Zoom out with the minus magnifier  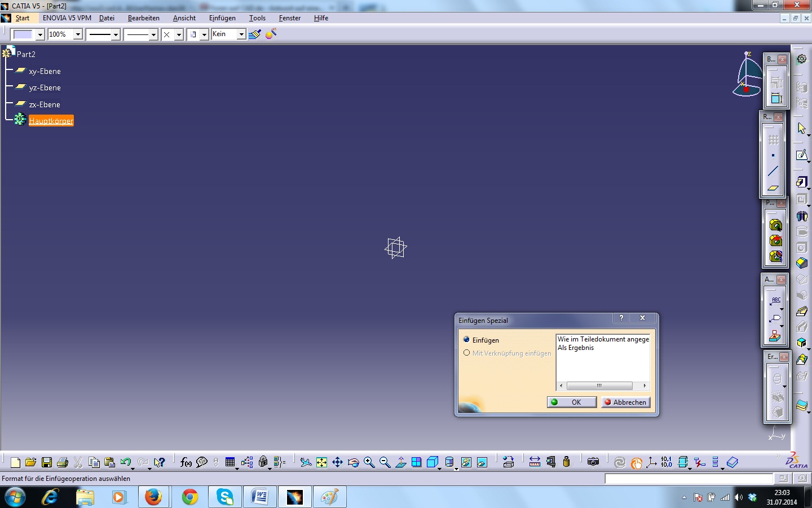tap(385, 462)
